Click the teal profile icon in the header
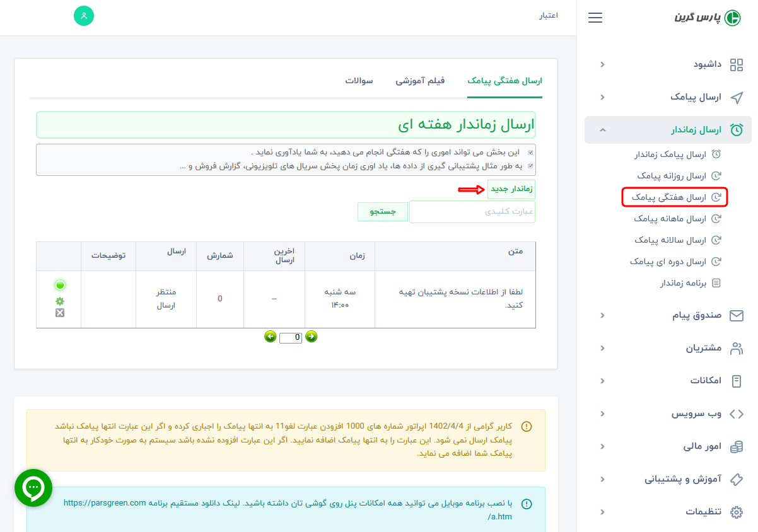 [x=84, y=15]
